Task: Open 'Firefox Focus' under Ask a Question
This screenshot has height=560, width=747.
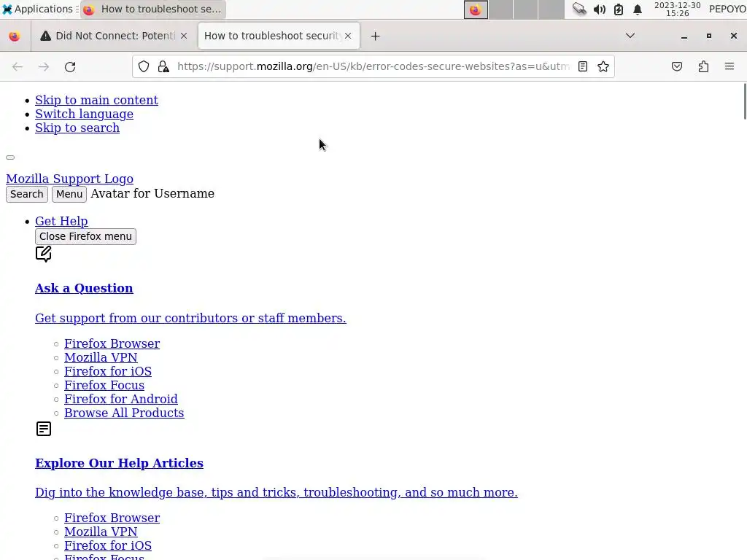Action: (x=104, y=385)
